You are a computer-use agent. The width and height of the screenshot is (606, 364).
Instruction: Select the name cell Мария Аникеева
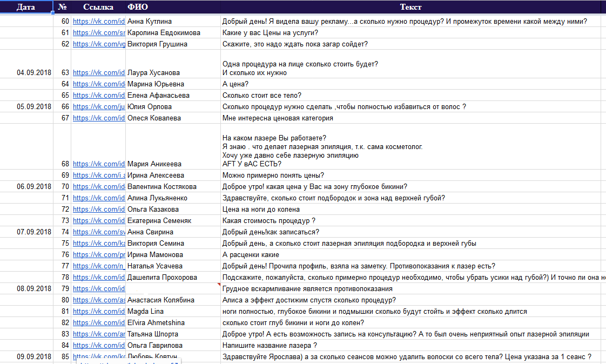[x=173, y=146]
